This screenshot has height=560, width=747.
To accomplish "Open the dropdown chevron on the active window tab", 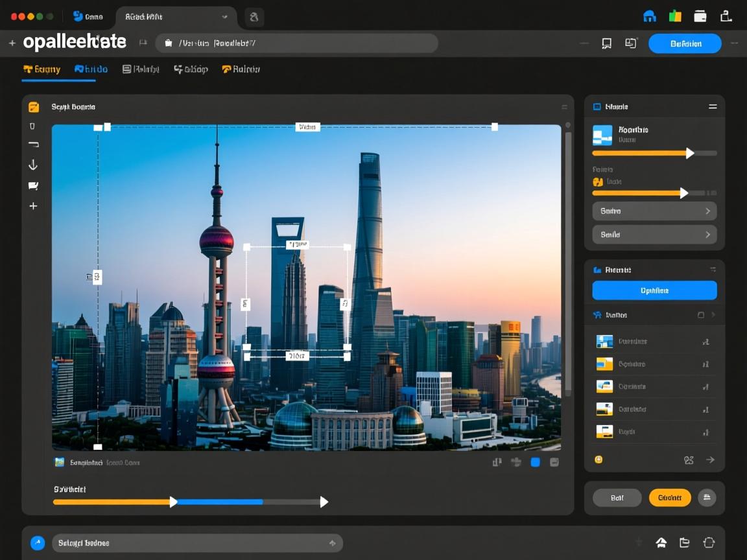I will coord(224,17).
